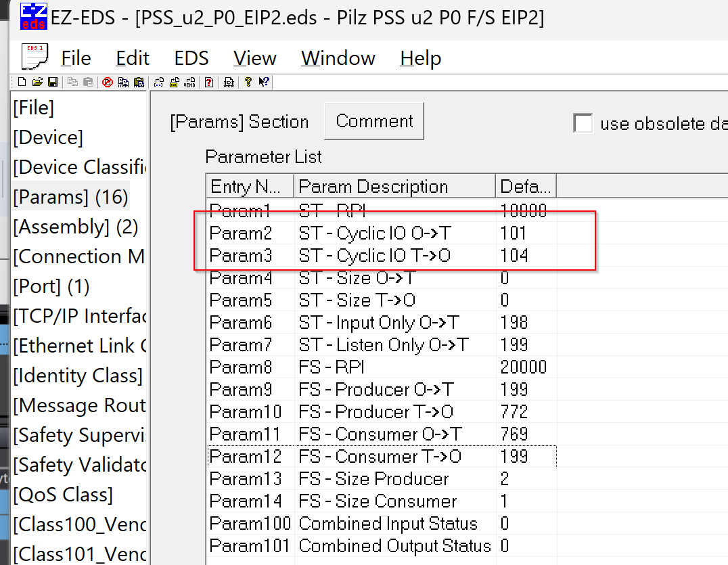Click the yellow question-mark help icon
The height and width of the screenshot is (565, 728).
click(x=248, y=82)
